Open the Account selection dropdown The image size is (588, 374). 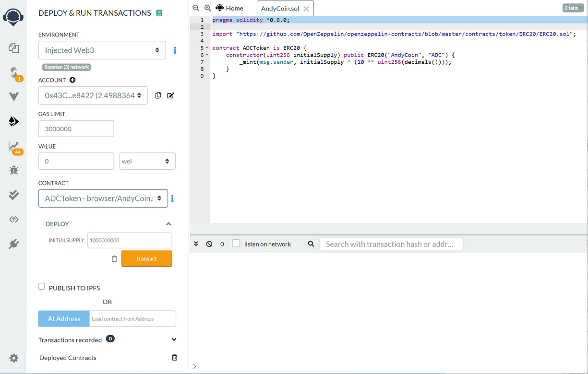[93, 95]
